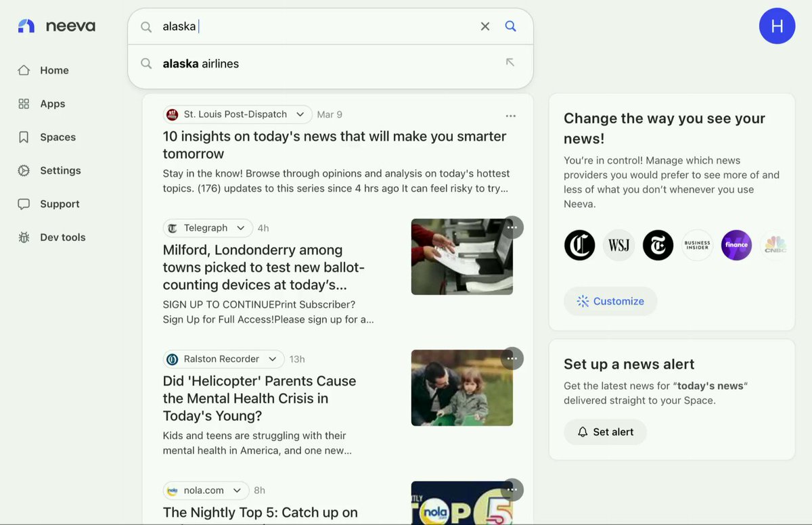The height and width of the screenshot is (525, 812).
Task: Click the Support chat bubble icon
Action: pos(24,204)
